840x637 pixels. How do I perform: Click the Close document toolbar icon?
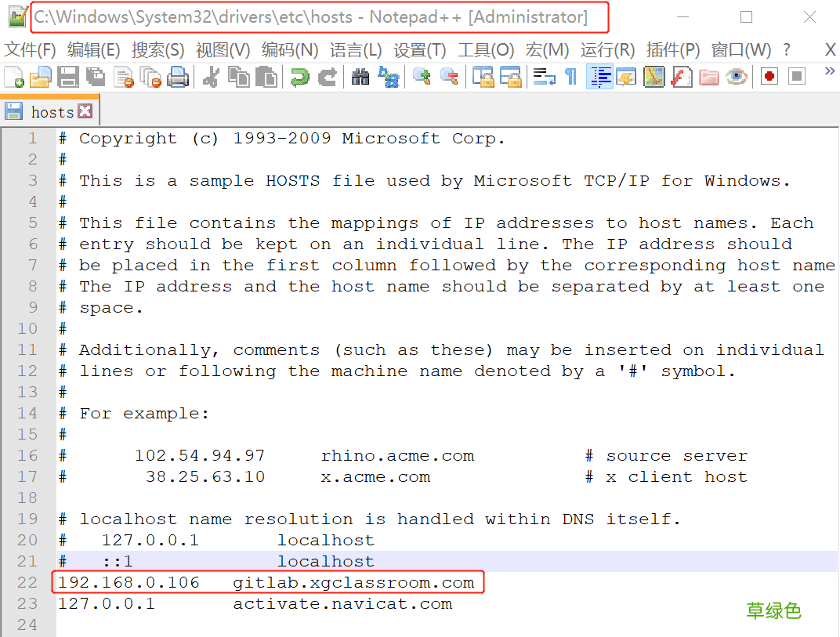click(124, 77)
